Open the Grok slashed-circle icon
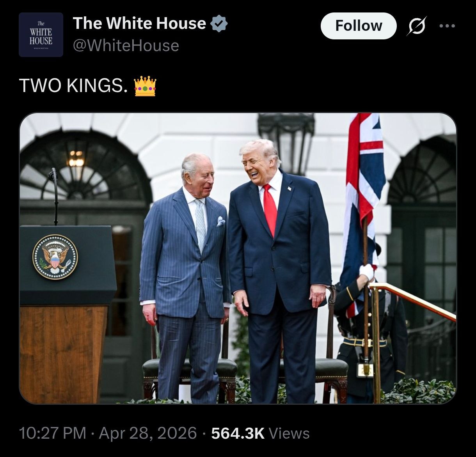This screenshot has width=476, height=457. click(417, 26)
